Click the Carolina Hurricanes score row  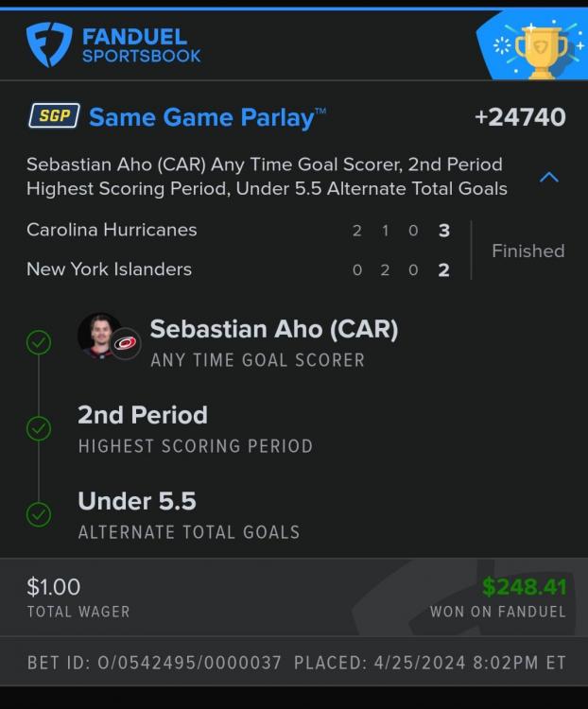click(238, 230)
